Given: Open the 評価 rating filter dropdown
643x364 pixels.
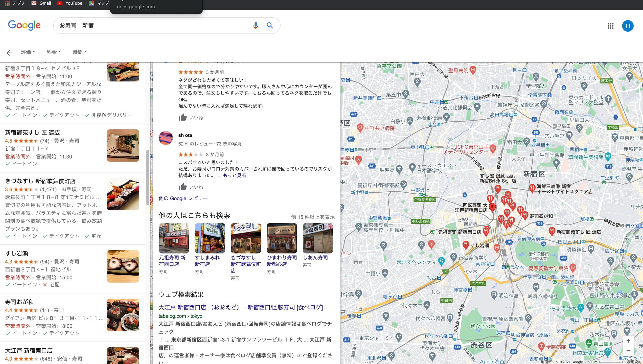Looking at the screenshot, I should point(27,52).
